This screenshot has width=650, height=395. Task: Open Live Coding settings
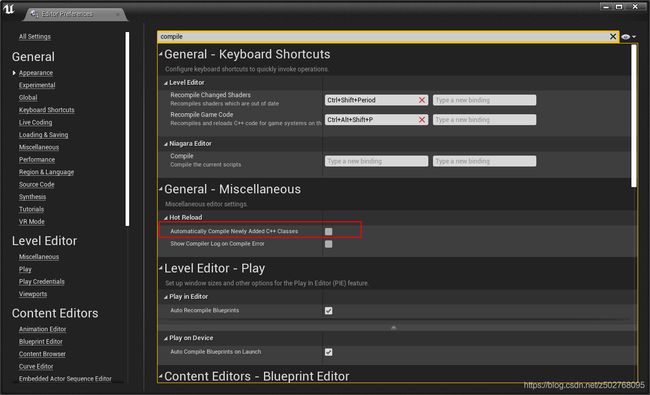[x=35, y=122]
